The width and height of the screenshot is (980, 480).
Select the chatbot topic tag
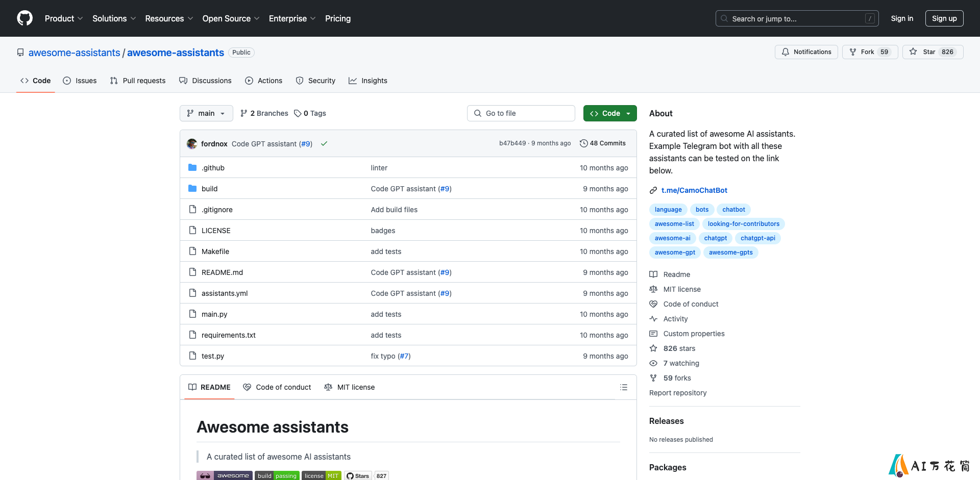point(733,210)
